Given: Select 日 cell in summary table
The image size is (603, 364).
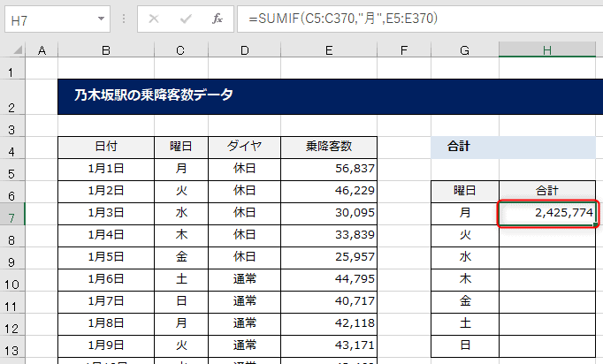Looking at the screenshot, I should pos(465,346).
